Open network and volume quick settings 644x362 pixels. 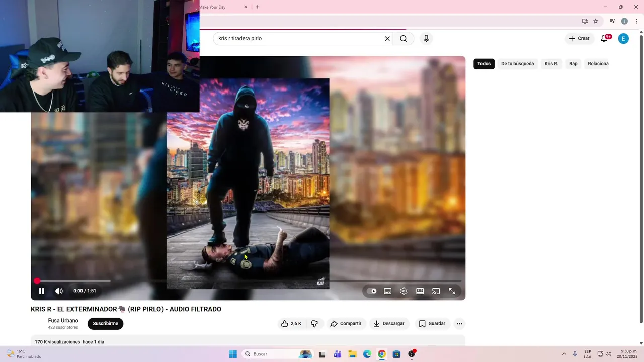coord(604,354)
